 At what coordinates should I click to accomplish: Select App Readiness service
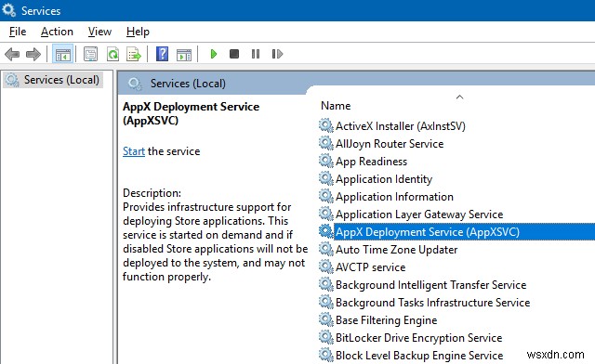tap(371, 162)
